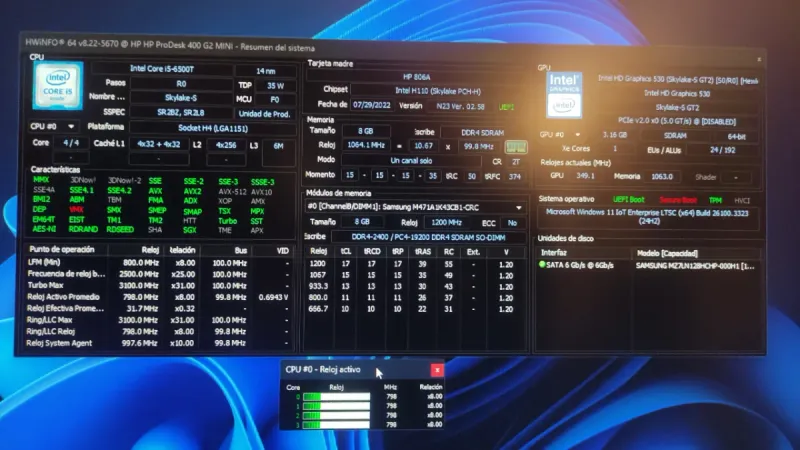Click the TPM indicator

(715, 201)
